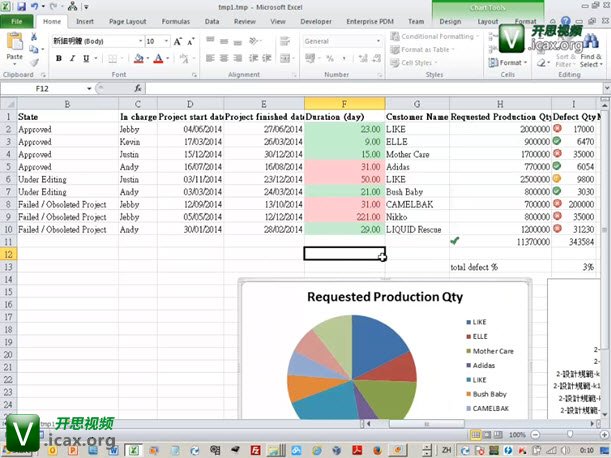The height and width of the screenshot is (458, 611).
Task: Click the Increase Indent icon
Action: pyautogui.click(x=267, y=58)
